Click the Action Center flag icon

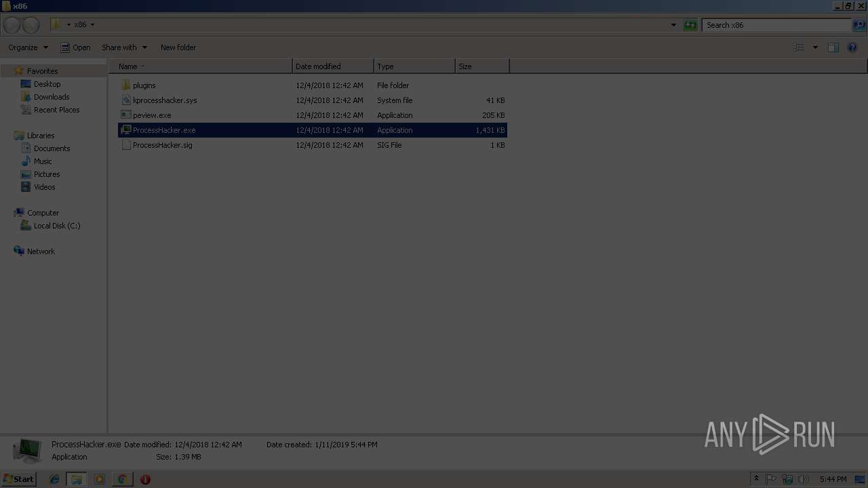771,479
